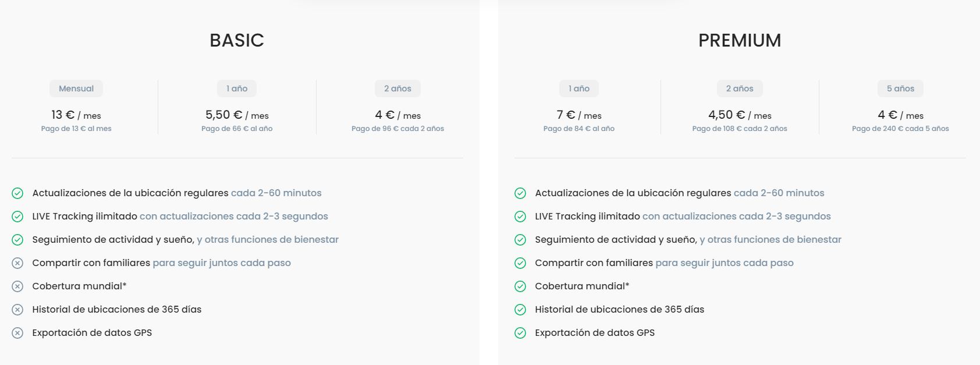Click green check next to PREMIUM Historial de ubicaciones
The height and width of the screenshot is (365, 980).
click(520, 310)
